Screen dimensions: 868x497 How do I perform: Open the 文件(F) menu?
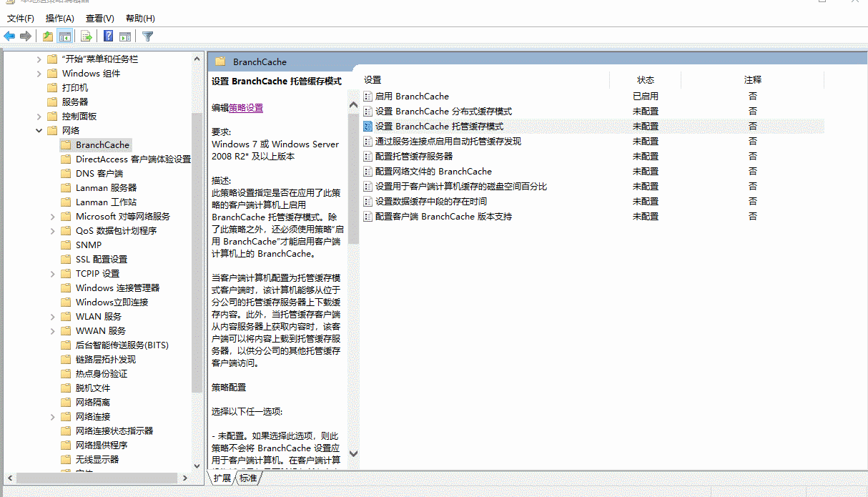click(x=21, y=18)
